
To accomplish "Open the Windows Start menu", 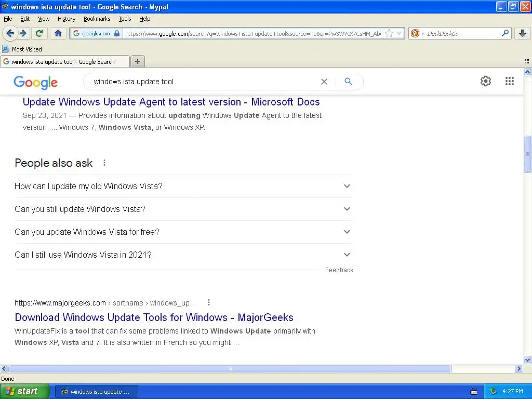I will 24,392.
